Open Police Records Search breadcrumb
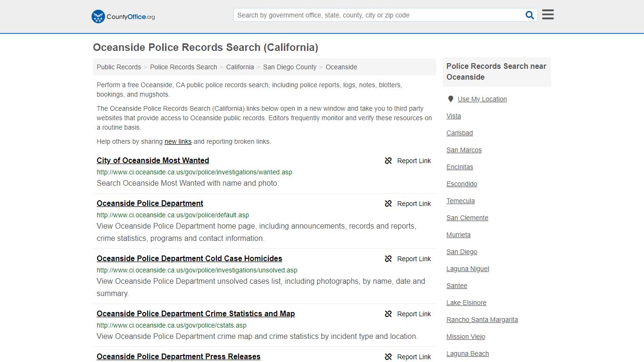The width and height of the screenshot is (644, 362). (183, 67)
